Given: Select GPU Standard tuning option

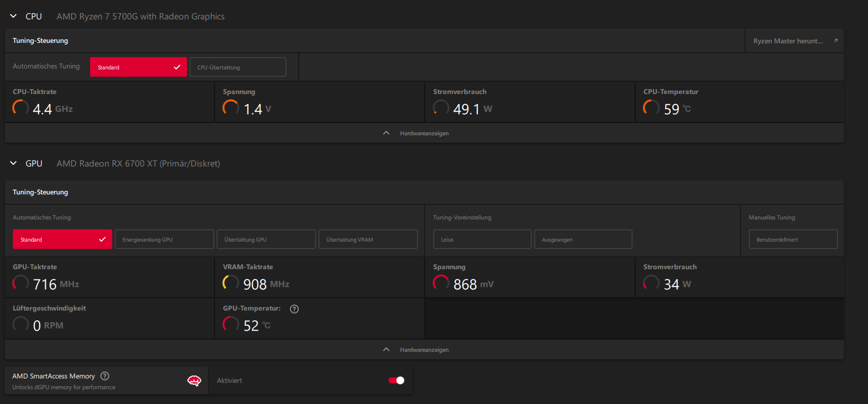Looking at the screenshot, I should (x=62, y=239).
